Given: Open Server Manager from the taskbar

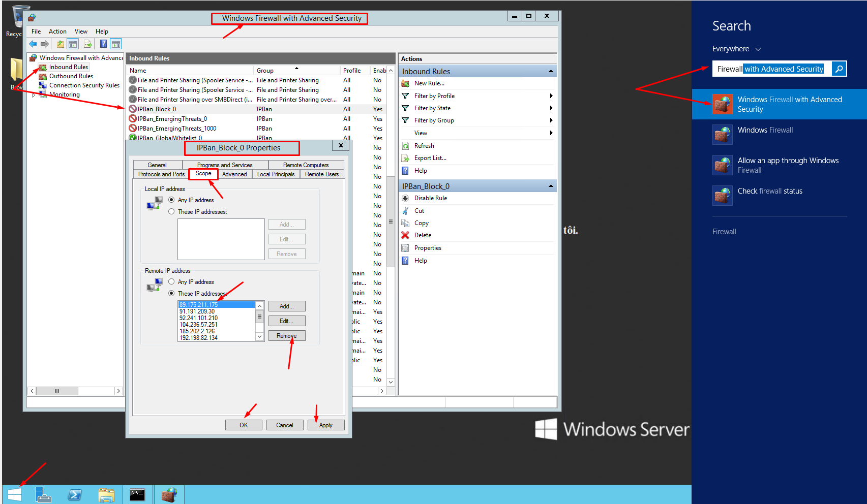Looking at the screenshot, I should (43, 494).
